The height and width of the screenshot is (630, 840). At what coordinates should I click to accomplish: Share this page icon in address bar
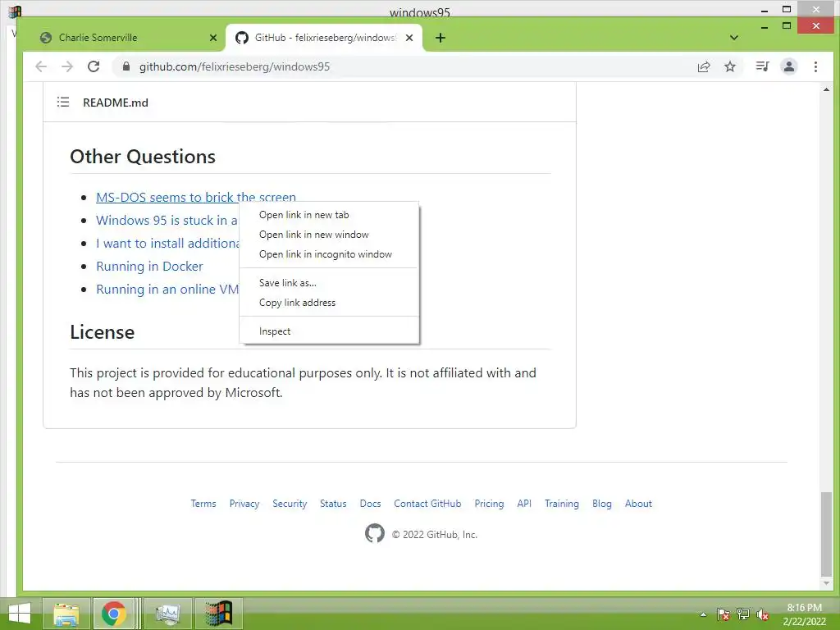coord(703,66)
